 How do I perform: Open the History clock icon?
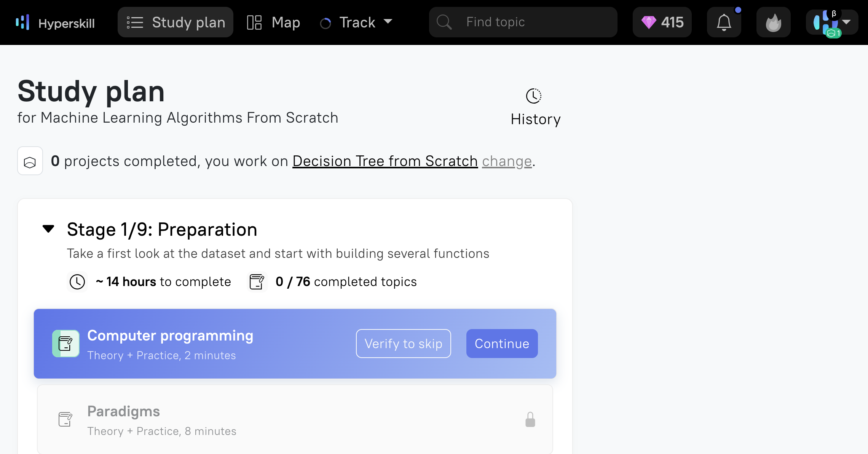533,96
